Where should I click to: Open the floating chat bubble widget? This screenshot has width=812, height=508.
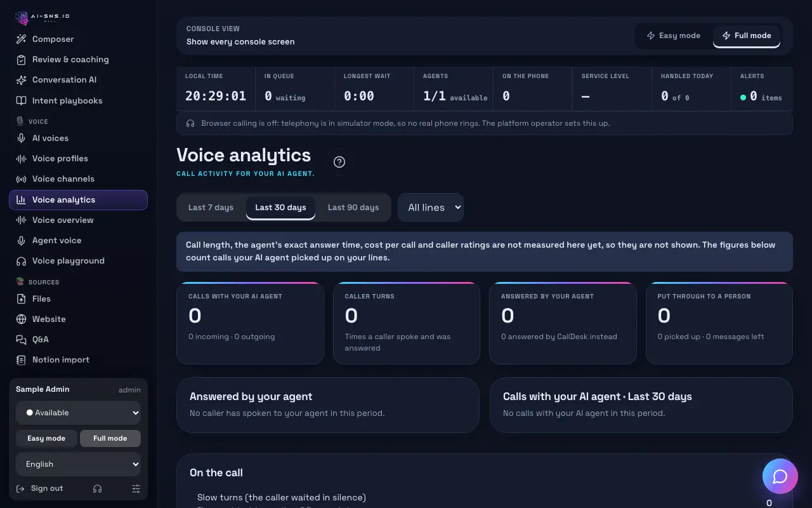(x=780, y=476)
